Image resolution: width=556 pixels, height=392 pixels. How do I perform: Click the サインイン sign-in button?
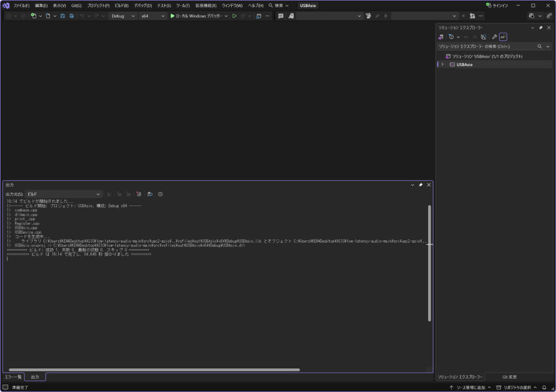coord(497,6)
